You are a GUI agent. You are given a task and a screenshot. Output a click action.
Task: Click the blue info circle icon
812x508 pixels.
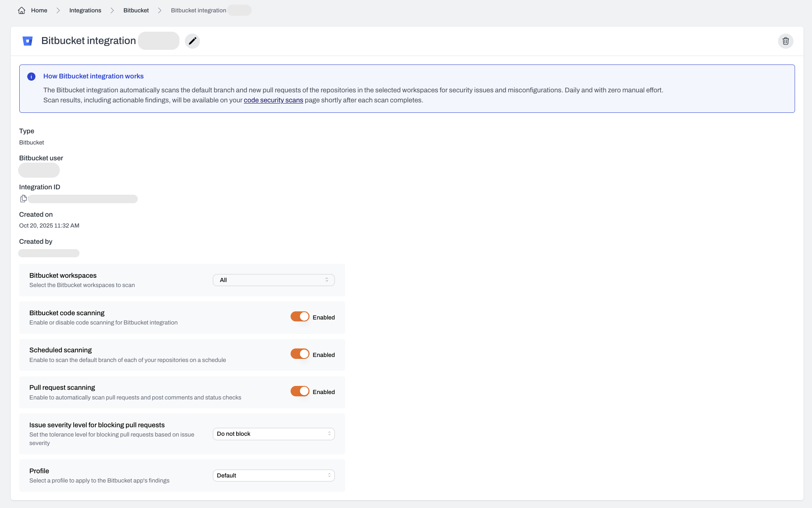(31, 76)
